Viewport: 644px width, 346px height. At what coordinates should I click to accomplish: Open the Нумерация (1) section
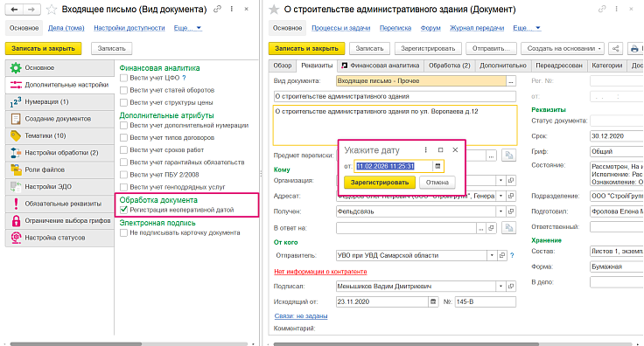click(60, 101)
